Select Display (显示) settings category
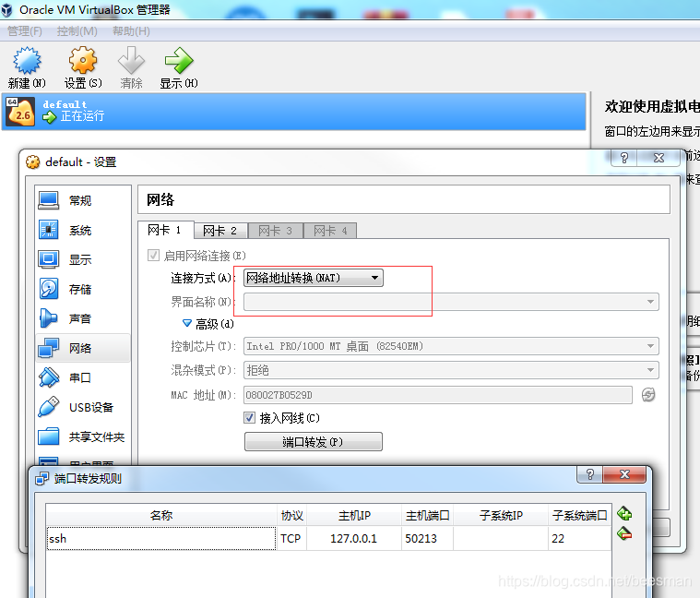This screenshot has height=598, width=700. tap(83, 259)
